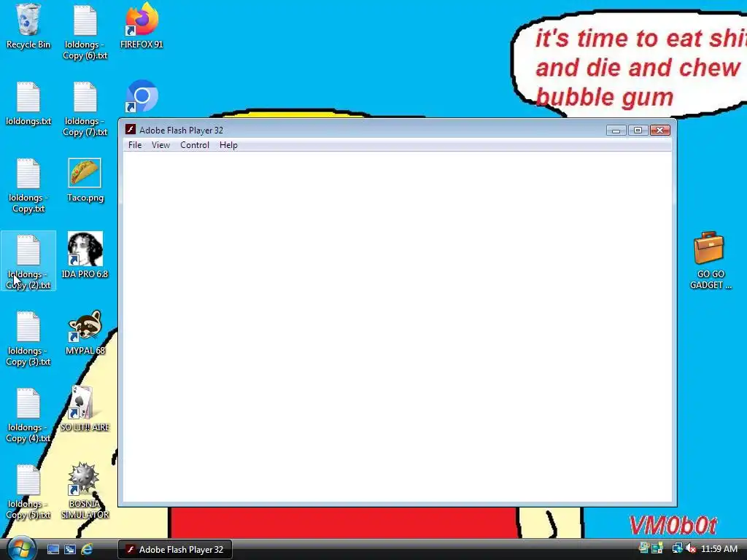Launch Internet Explorer from quick launch
Viewport: 747px width, 560px height.
click(87, 550)
